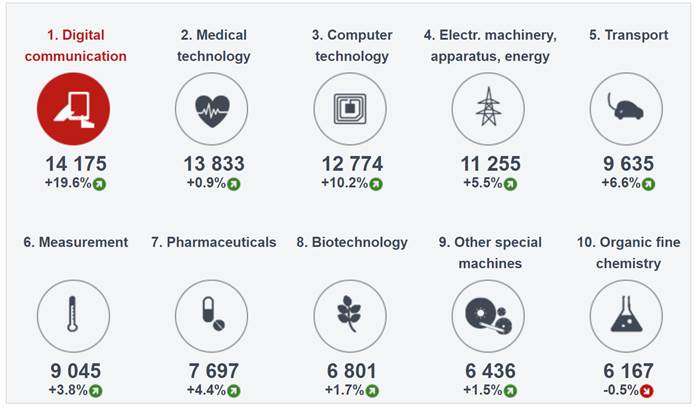Click the '10. Organic fine chemistry' title

tap(629, 253)
